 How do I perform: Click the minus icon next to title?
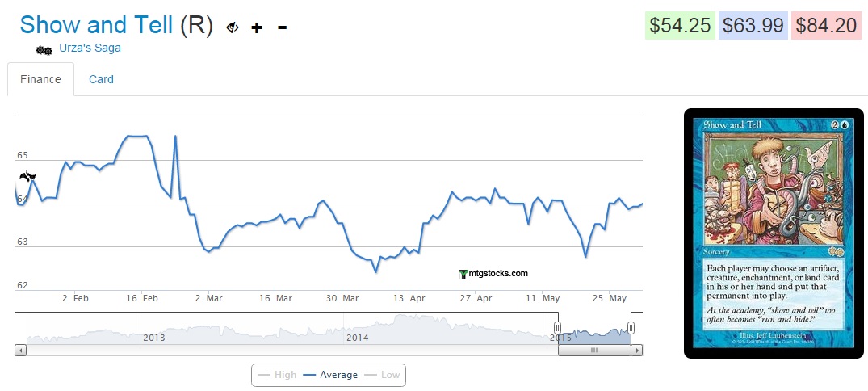[282, 27]
